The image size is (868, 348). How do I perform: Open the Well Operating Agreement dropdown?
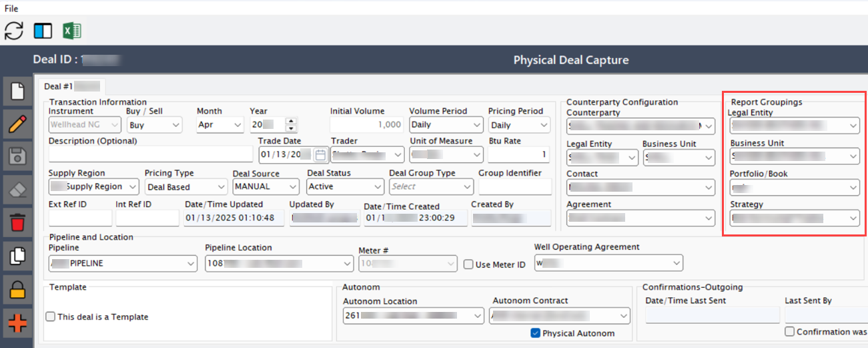coord(608,263)
